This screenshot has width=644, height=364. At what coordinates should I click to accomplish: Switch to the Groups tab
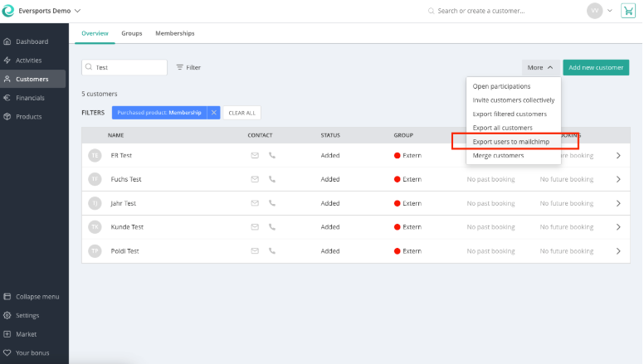131,33
